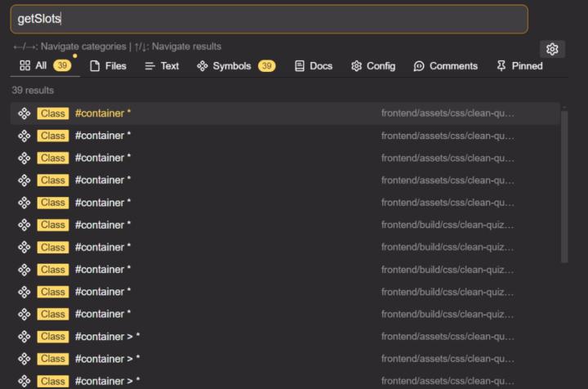Click the Class badge on the second result

(x=52, y=136)
